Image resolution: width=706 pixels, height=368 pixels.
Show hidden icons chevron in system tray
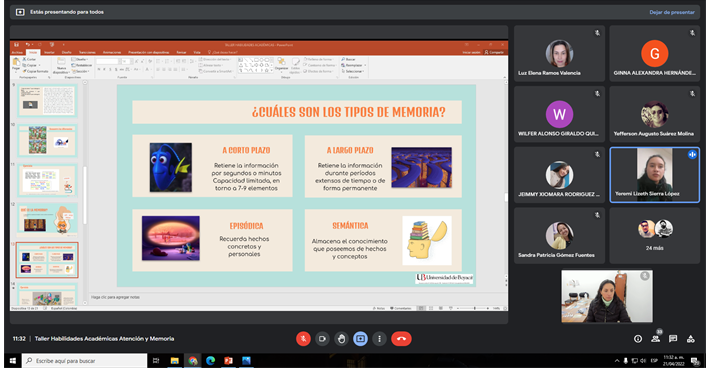coord(616,360)
